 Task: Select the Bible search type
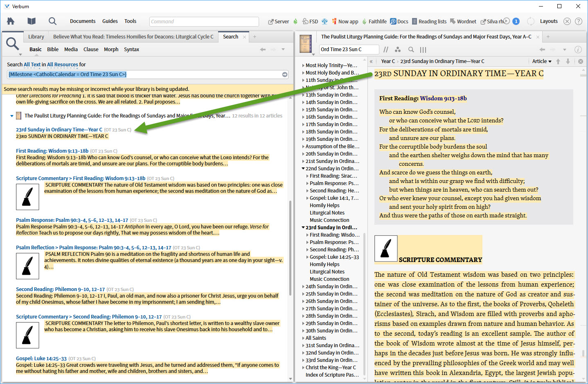click(53, 50)
